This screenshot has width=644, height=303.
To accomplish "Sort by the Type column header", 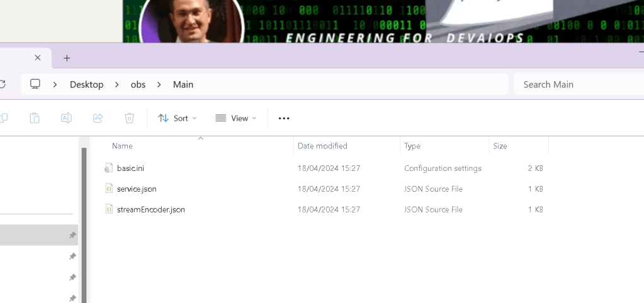I will click(x=412, y=146).
